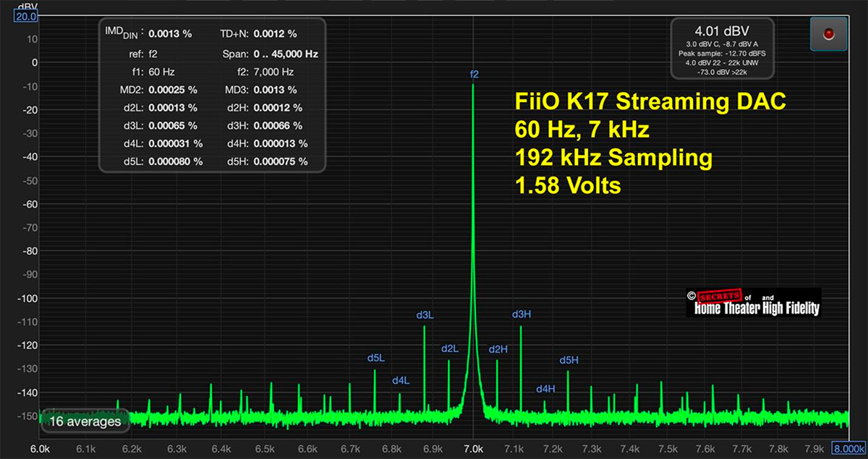
Task: Click the IMD DIN 0.0013 % value
Action: (x=170, y=33)
